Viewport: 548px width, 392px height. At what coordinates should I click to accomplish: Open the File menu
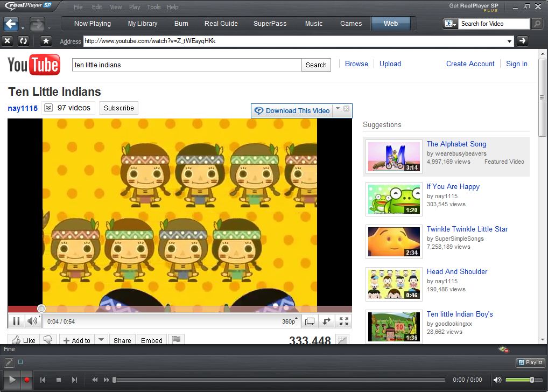78,7
